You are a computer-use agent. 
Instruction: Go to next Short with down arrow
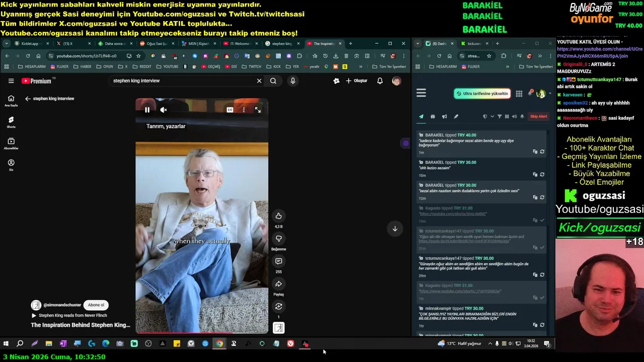(395, 229)
